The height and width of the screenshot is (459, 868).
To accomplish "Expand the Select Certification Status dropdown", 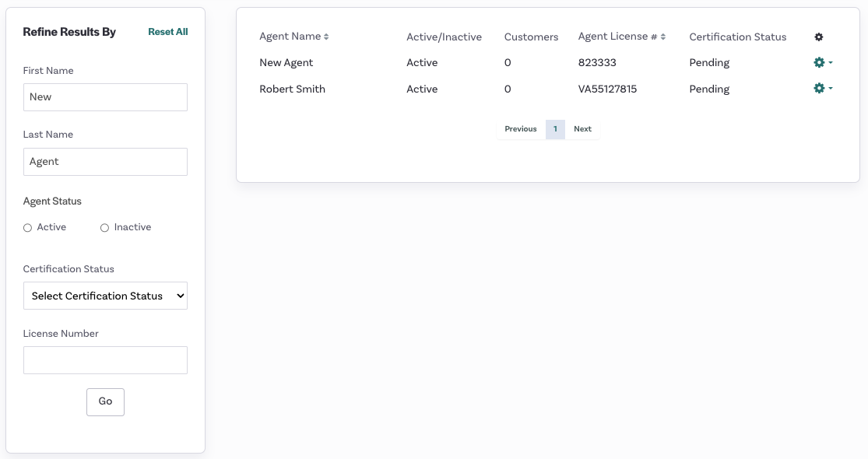I will [105, 296].
